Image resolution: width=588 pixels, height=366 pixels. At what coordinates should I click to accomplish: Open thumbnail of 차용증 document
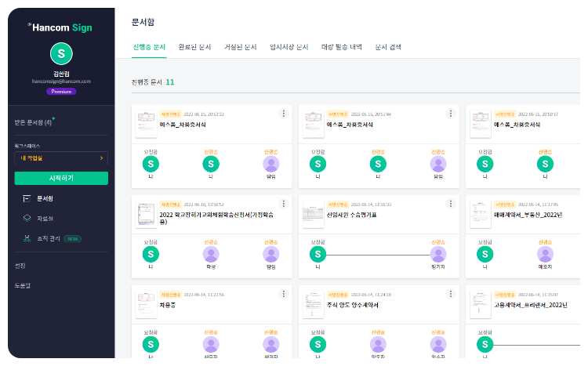146,305
